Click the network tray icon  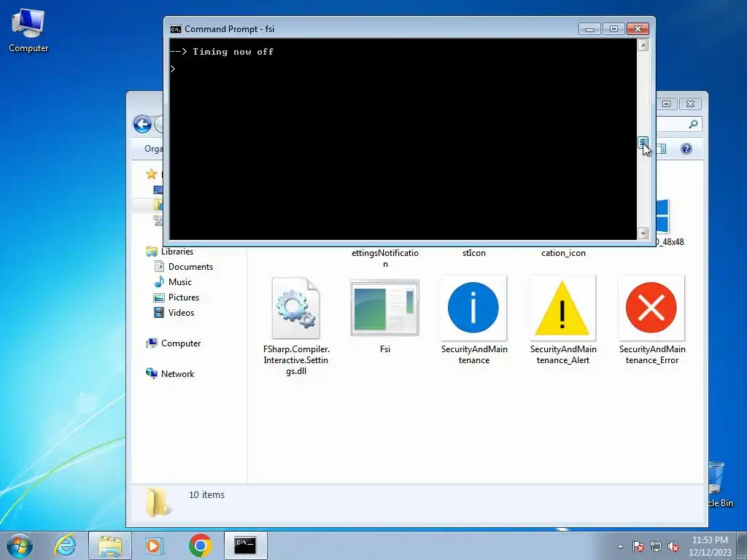pyautogui.click(x=656, y=546)
